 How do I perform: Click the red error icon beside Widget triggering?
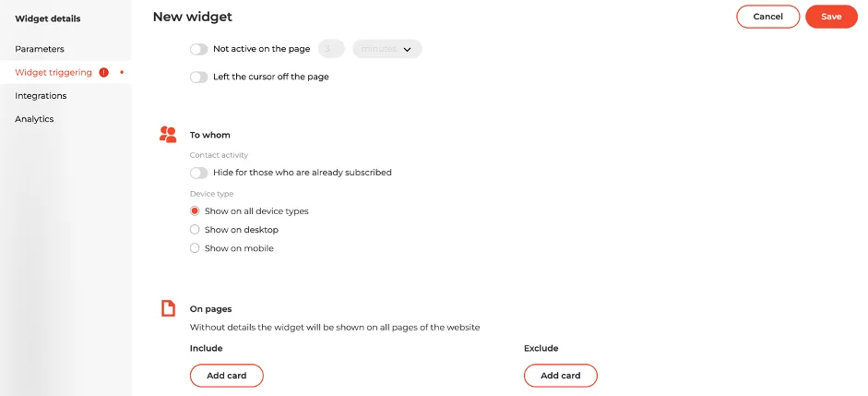(x=103, y=73)
